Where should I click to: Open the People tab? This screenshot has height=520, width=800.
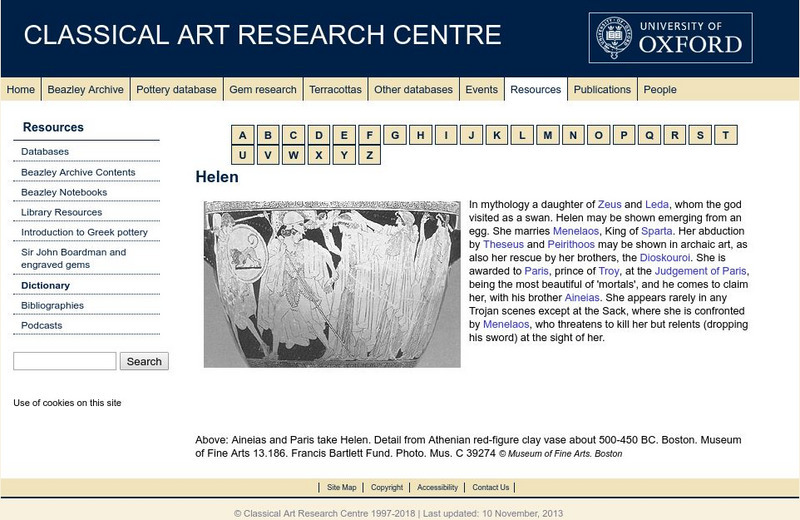(660, 90)
